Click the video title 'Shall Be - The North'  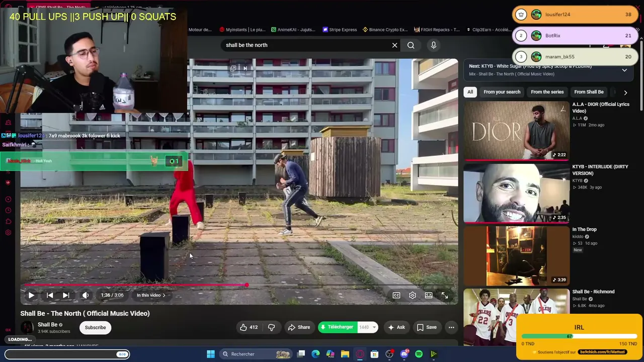coord(85,313)
